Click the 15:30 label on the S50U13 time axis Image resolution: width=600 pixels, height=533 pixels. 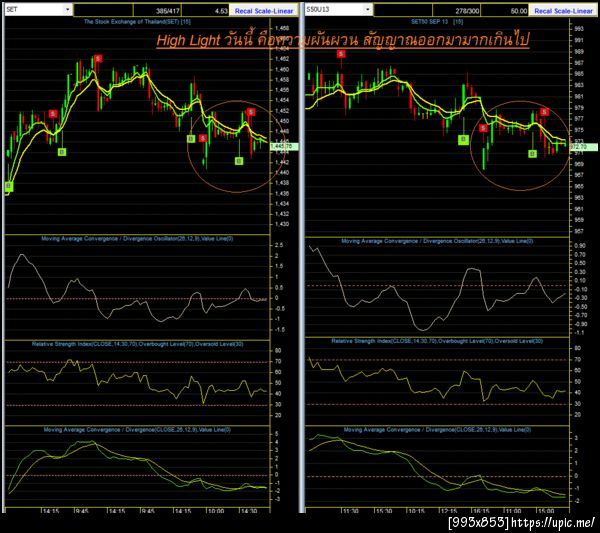click(383, 511)
